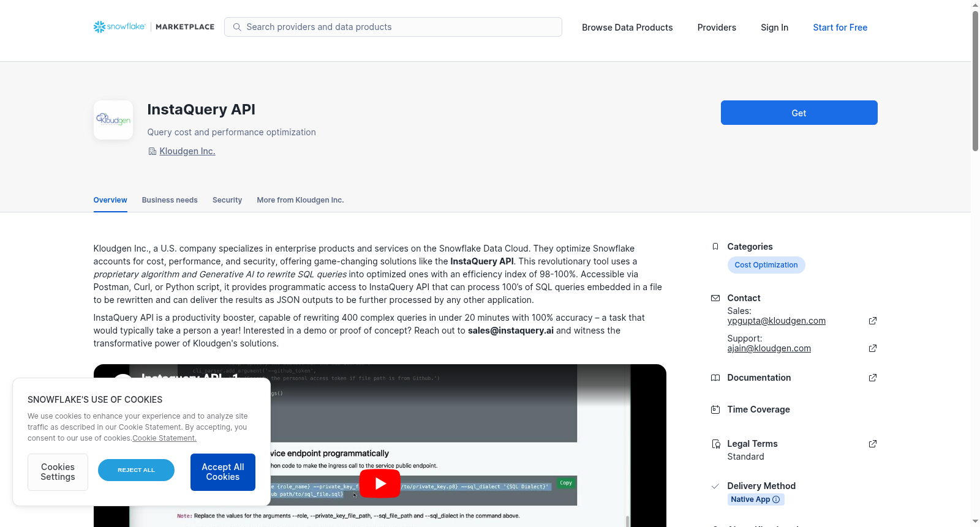This screenshot has height=527, width=980.
Task: Click Accept All Cookies button
Action: (223, 472)
